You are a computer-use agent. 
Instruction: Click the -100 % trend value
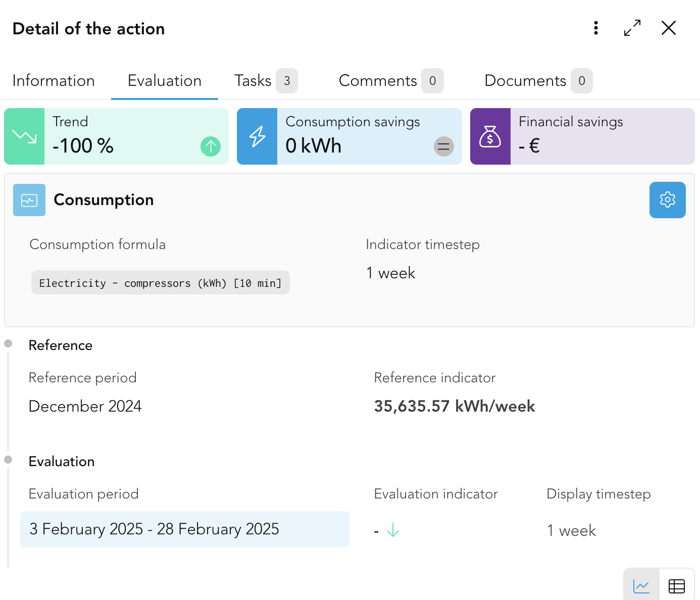coord(83,146)
